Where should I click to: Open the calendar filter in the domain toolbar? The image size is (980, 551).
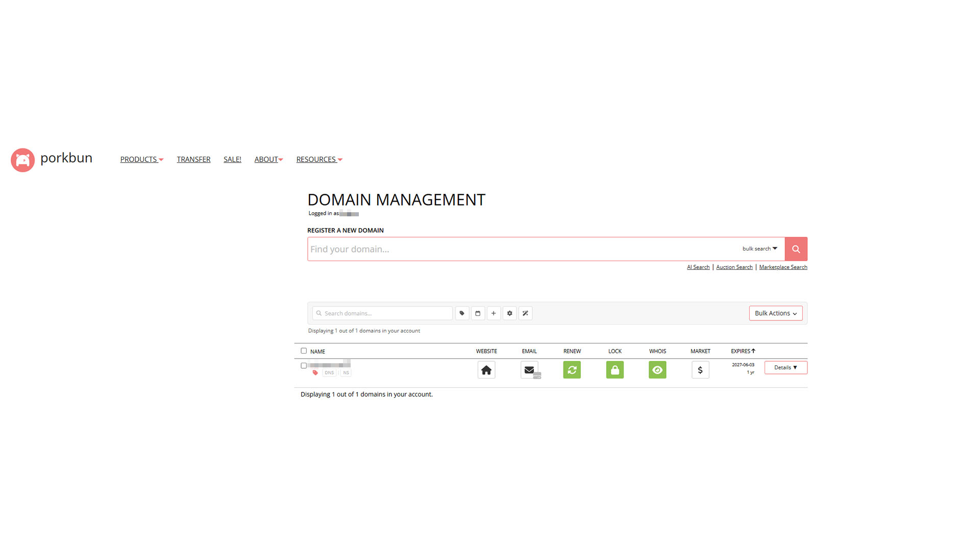478,313
